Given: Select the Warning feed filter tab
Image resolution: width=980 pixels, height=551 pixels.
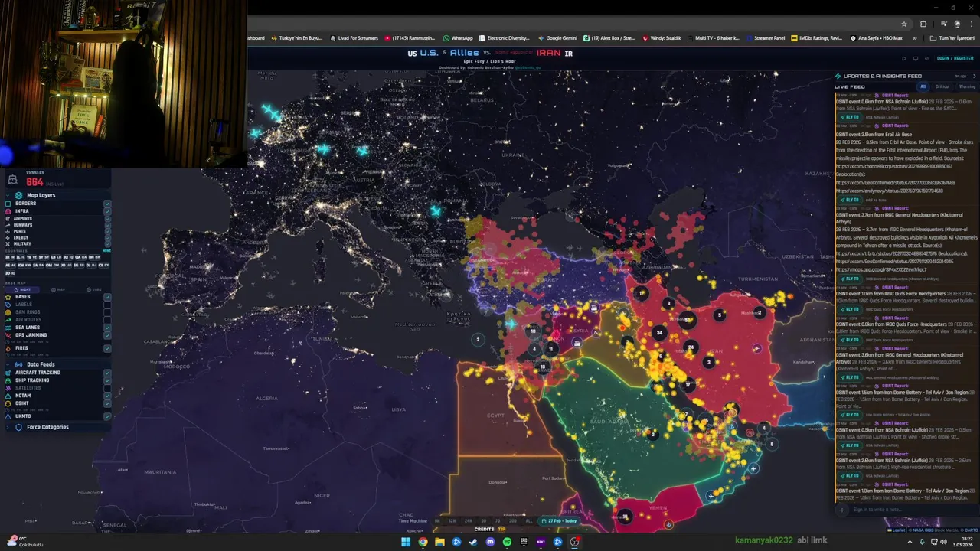Looking at the screenshot, I should coord(967,86).
